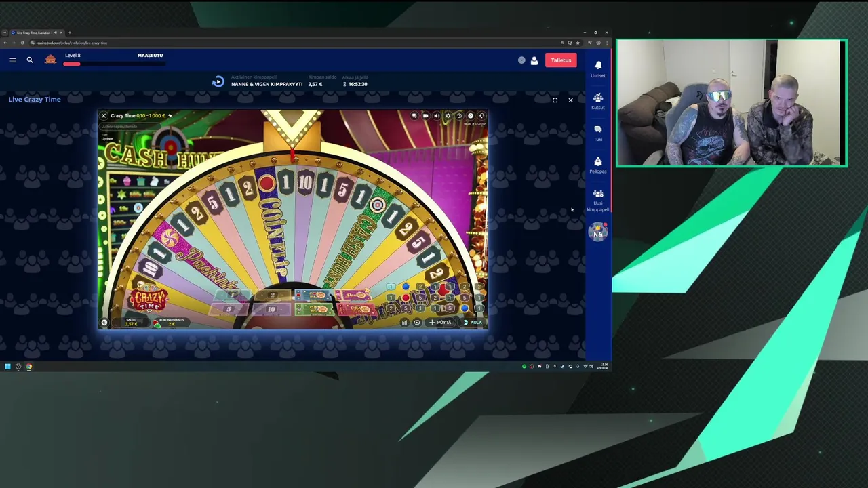Bet on number 10 spot

[x=271, y=309]
